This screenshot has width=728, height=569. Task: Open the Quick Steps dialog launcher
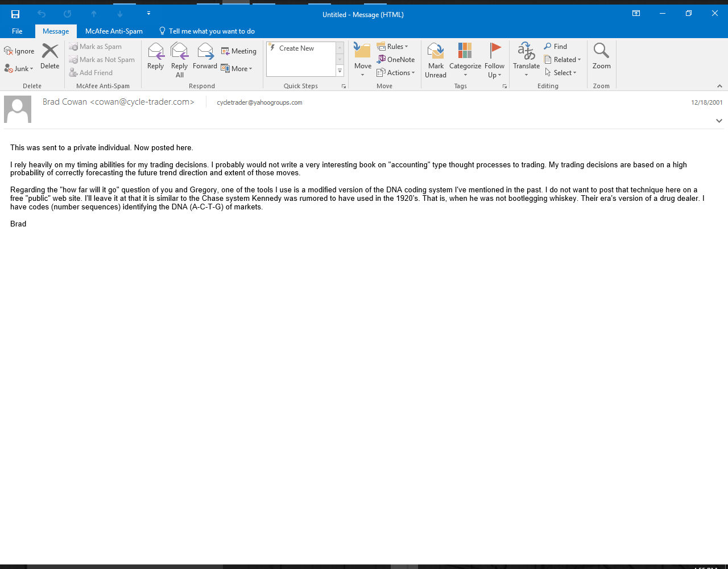pos(344,86)
